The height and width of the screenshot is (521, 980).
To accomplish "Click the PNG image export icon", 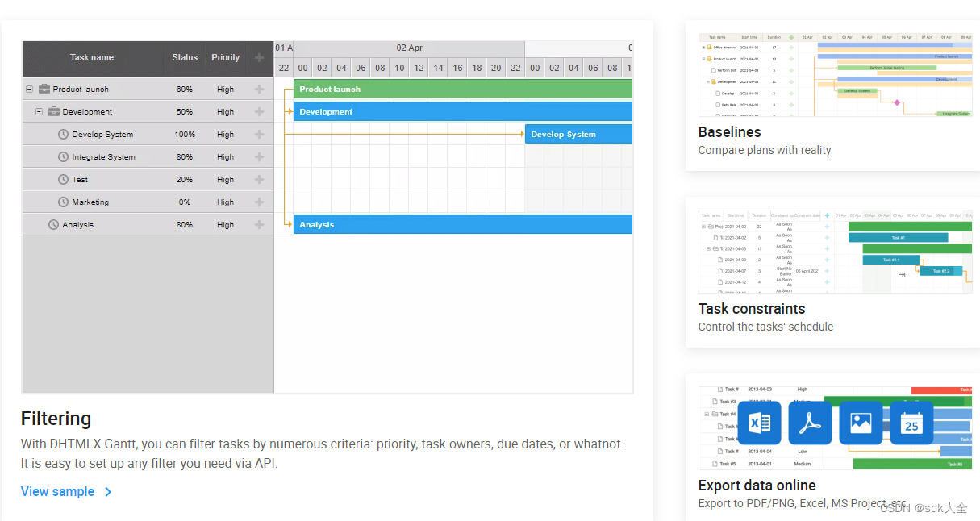I will point(861,423).
